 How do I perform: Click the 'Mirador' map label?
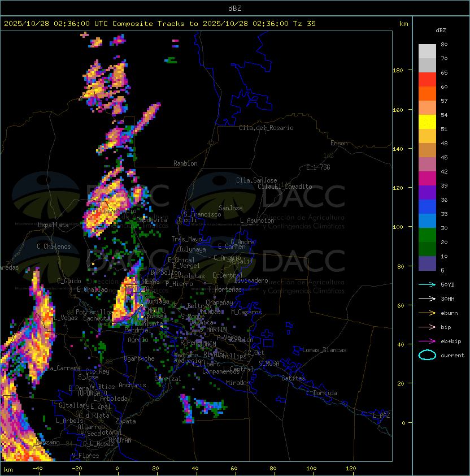(238, 383)
